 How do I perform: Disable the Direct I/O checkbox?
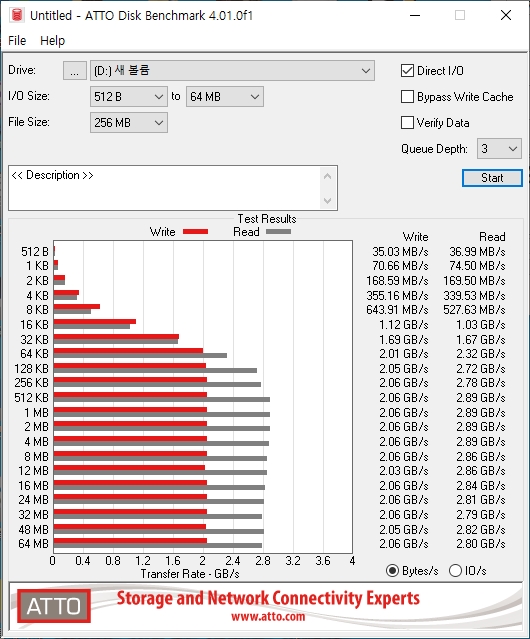(407, 71)
